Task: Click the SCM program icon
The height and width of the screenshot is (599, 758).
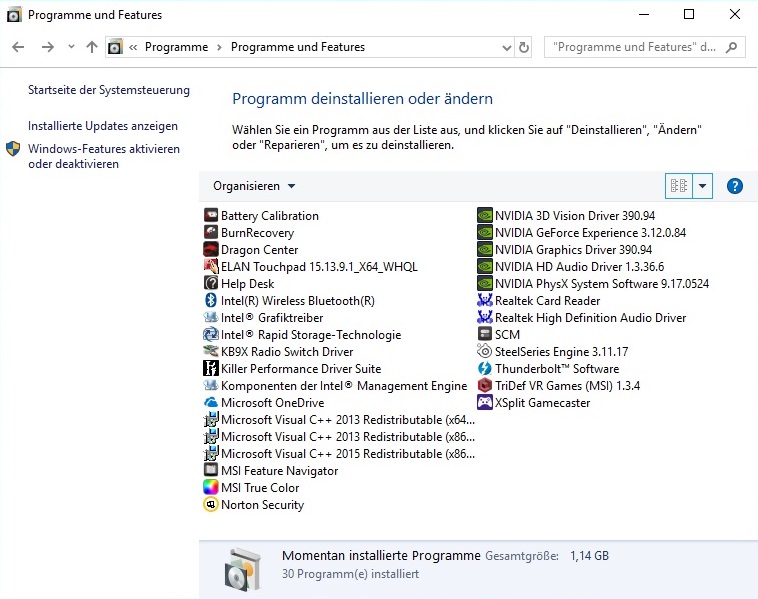Action: pyautogui.click(x=484, y=334)
